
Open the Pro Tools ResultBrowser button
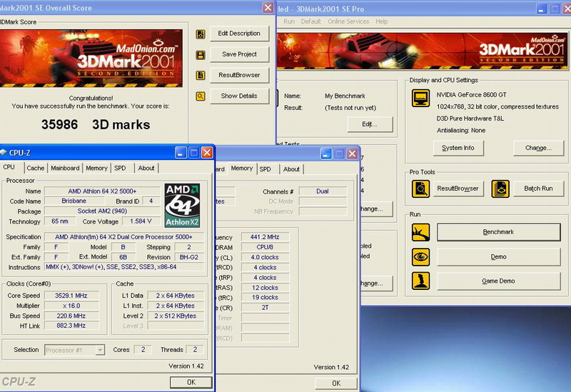point(458,189)
